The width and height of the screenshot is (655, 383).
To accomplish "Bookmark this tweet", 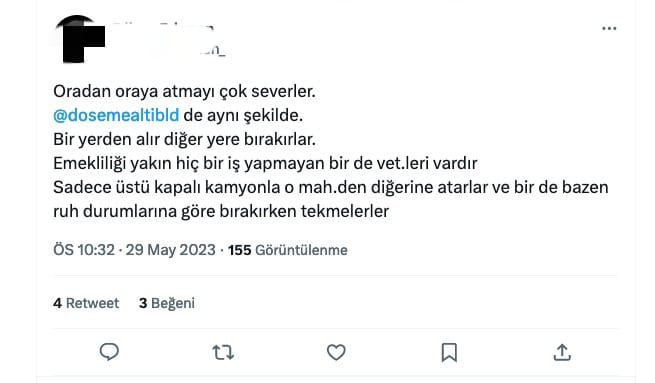I will tap(449, 352).
